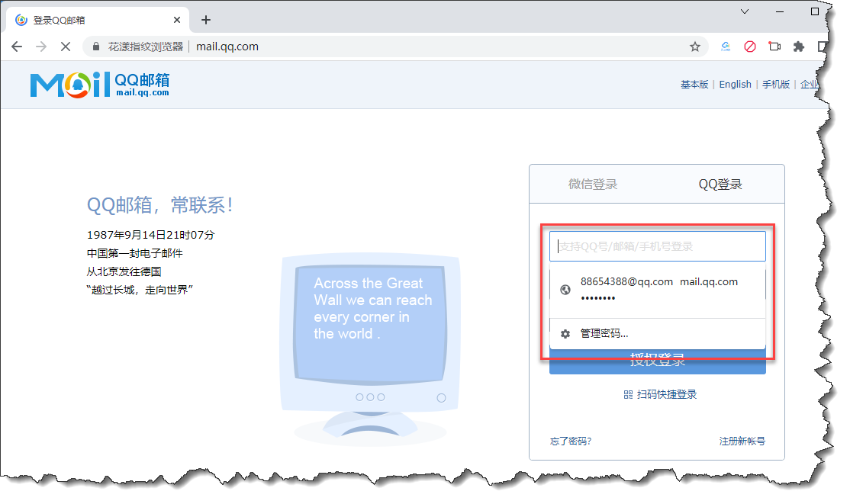Click the first monitor slide indicator dot
This screenshot has height=504, width=850.
(359, 397)
